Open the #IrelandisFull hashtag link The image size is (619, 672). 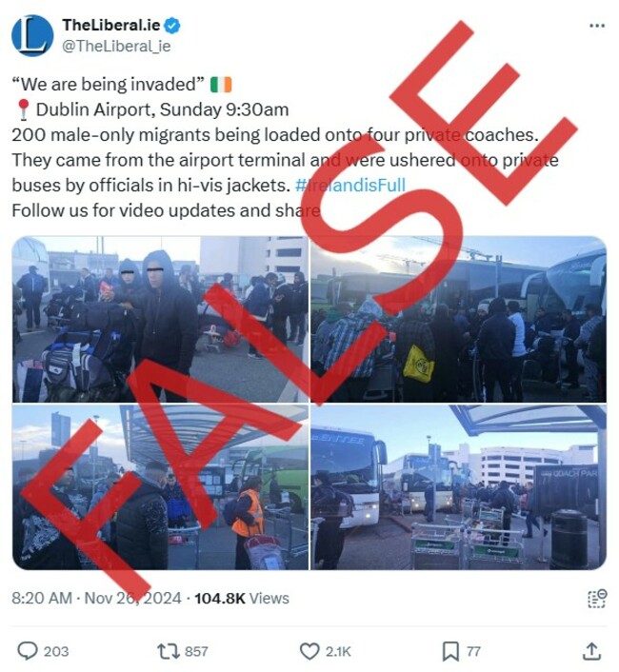tap(350, 186)
